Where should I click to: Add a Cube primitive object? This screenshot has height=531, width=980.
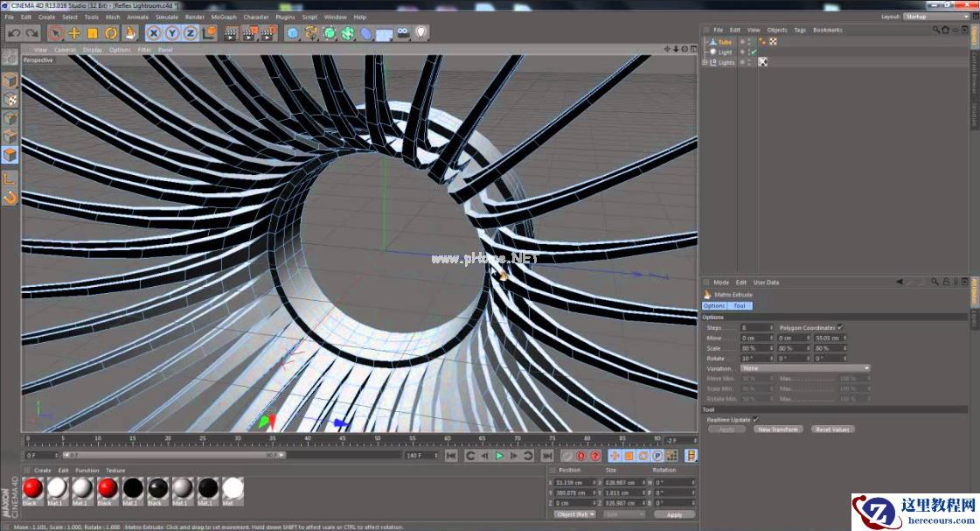292,33
